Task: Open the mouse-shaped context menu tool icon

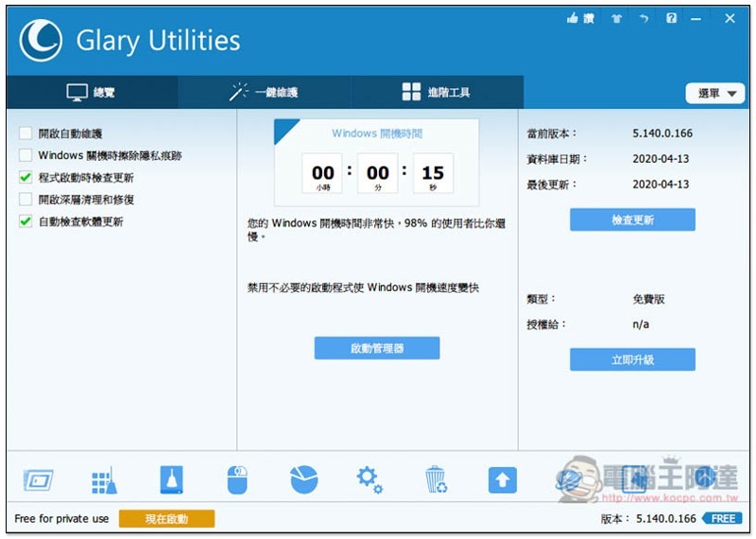Action: [237, 480]
